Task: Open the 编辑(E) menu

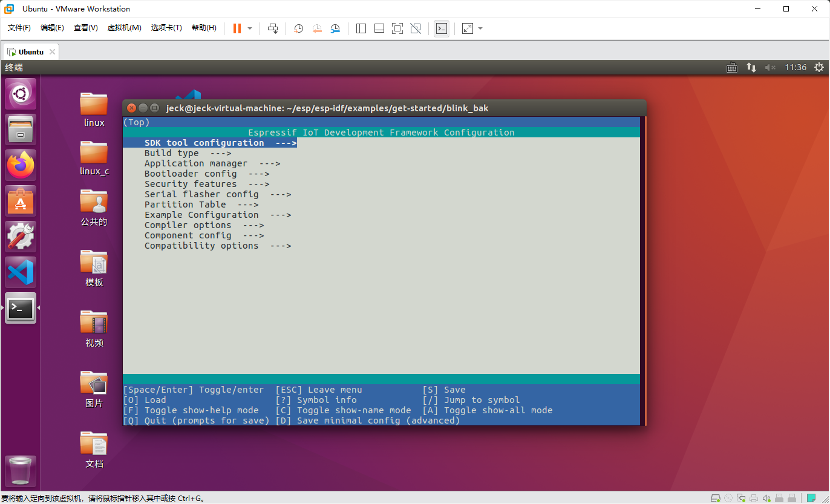Action: (x=52, y=28)
